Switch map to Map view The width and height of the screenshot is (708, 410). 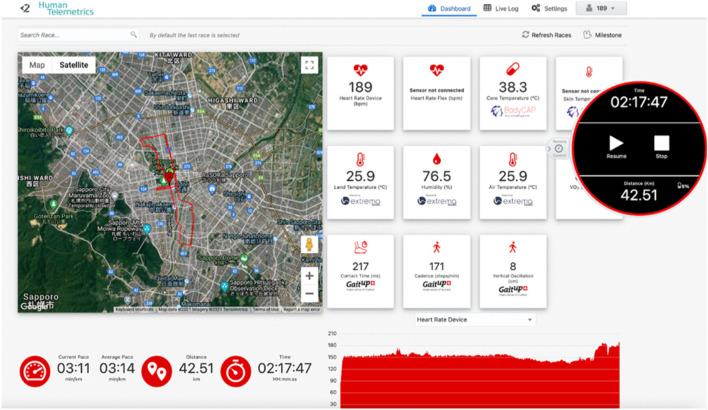37,65
